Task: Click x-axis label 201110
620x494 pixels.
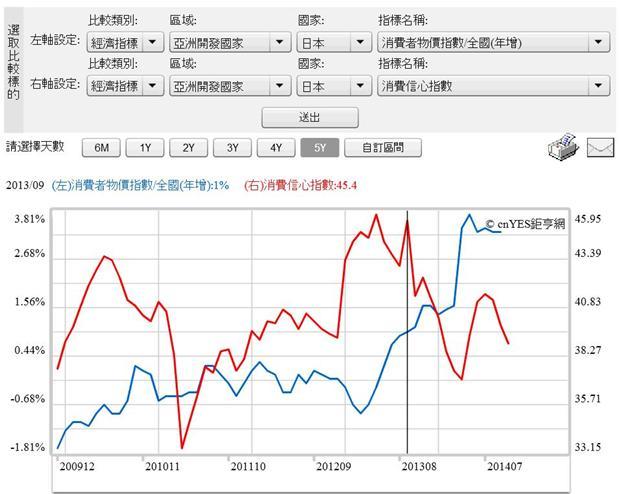Action: (x=248, y=467)
